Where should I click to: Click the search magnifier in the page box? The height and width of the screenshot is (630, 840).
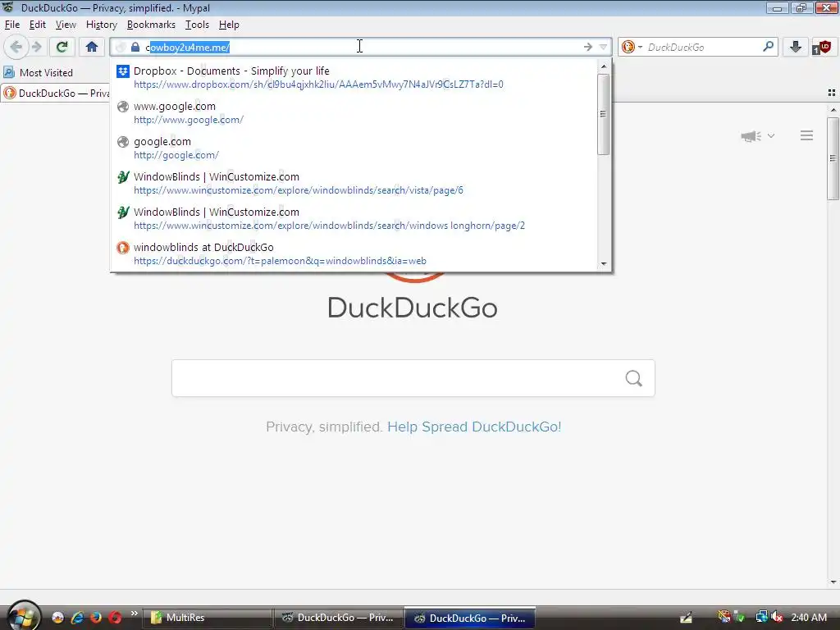pos(634,378)
